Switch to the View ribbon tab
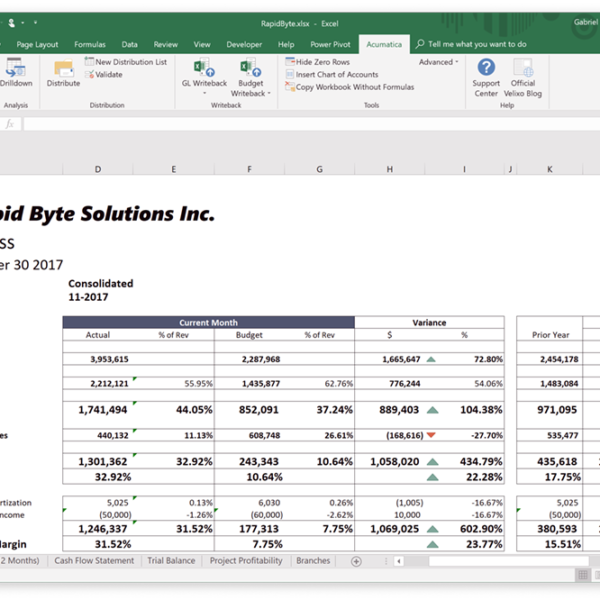This screenshot has height=600, width=600. pos(202,44)
